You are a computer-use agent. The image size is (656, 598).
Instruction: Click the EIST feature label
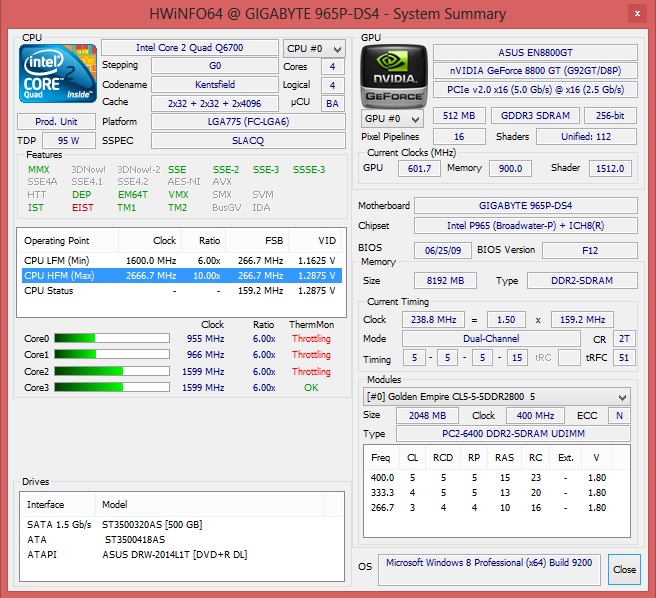click(82, 208)
